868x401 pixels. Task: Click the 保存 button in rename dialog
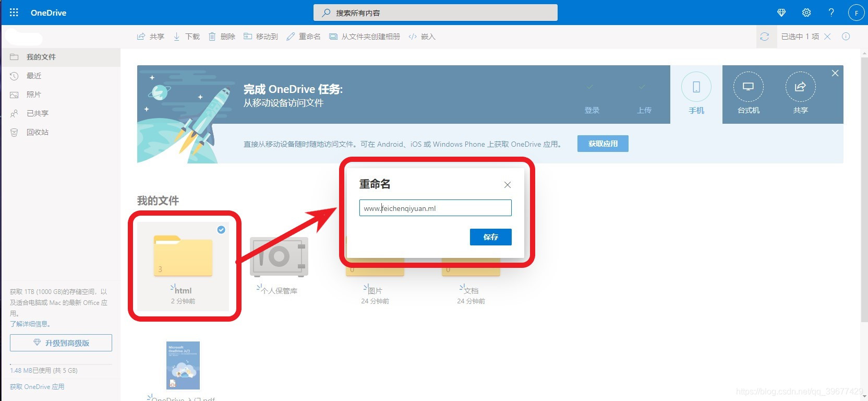(491, 237)
